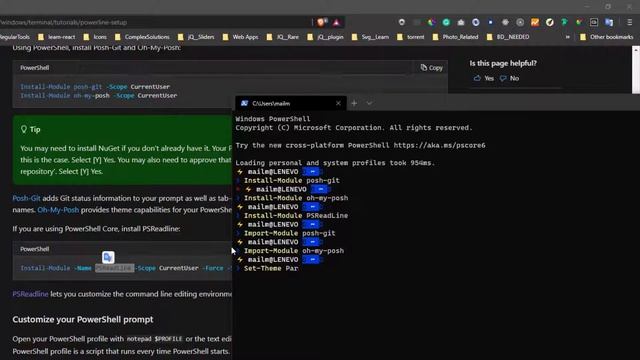
Task: Click the webpage vertical scrollbar
Action: (636, 69)
